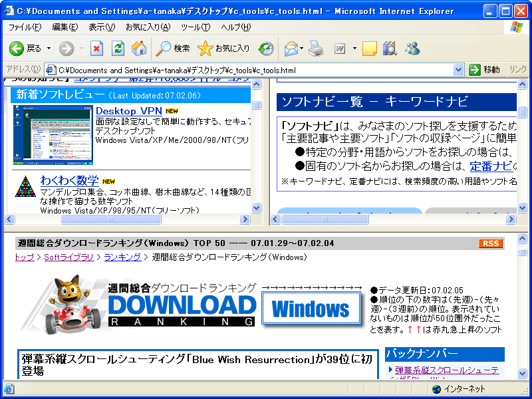
Task: Click right frame's scroll left arrow
Action: click(x=275, y=219)
